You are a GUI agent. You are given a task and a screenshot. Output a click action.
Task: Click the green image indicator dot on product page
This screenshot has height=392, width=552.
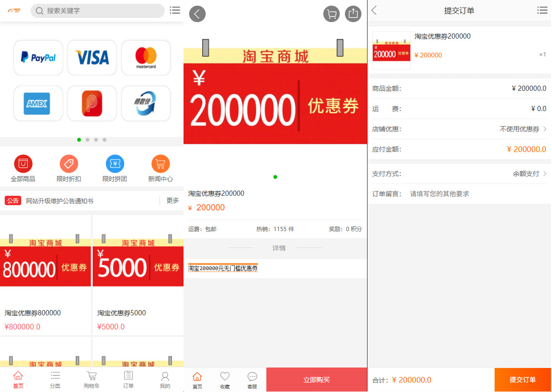pyautogui.click(x=275, y=176)
